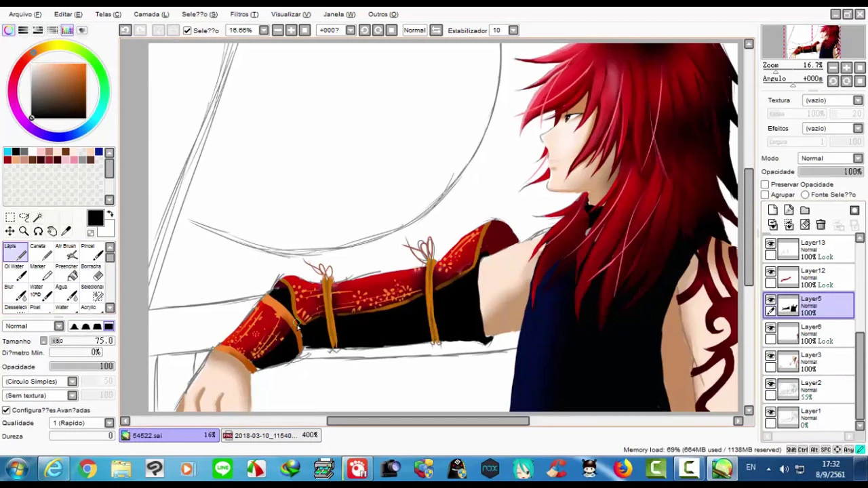Open the Telas menu
The height and width of the screenshot is (488, 868).
[x=108, y=14]
